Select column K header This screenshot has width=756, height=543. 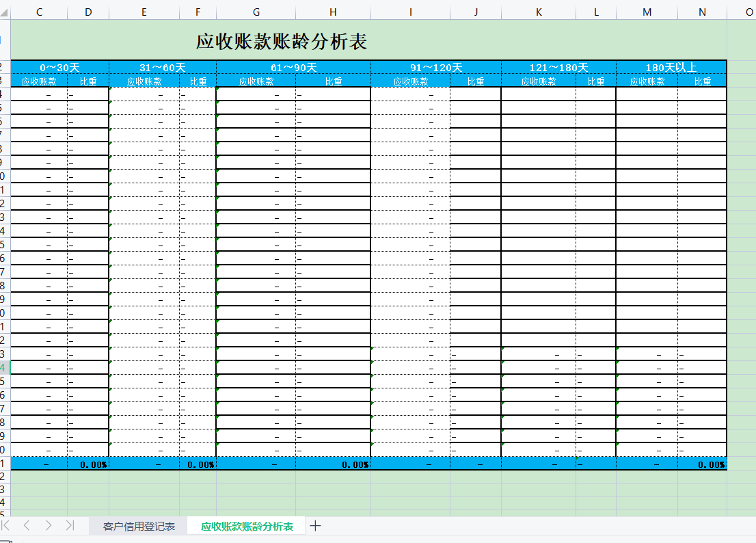(539, 12)
